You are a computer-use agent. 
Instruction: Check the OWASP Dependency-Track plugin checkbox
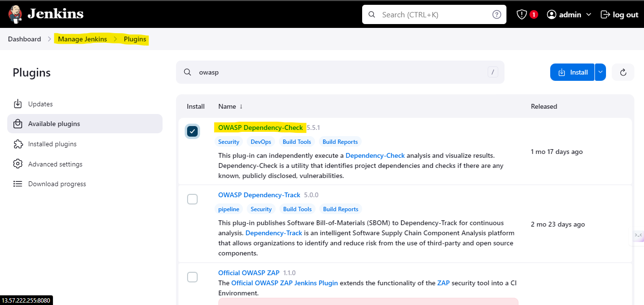pos(192,199)
